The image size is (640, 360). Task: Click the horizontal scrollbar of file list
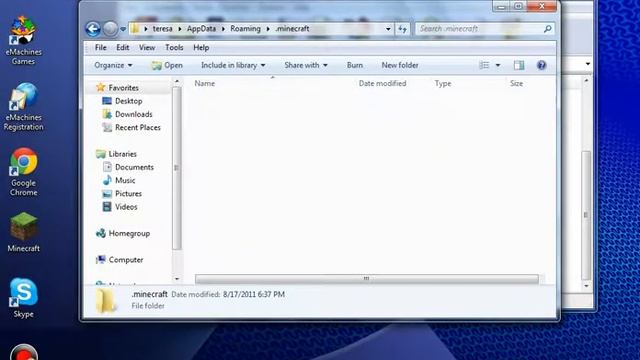point(367,279)
